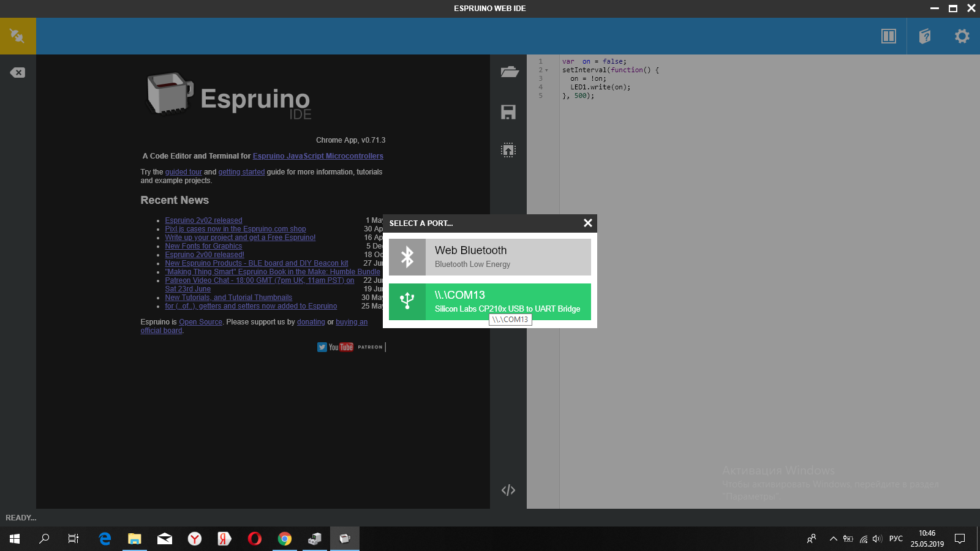Open Pixl.js cases now in shop link
The height and width of the screenshot is (551, 980).
(x=235, y=229)
